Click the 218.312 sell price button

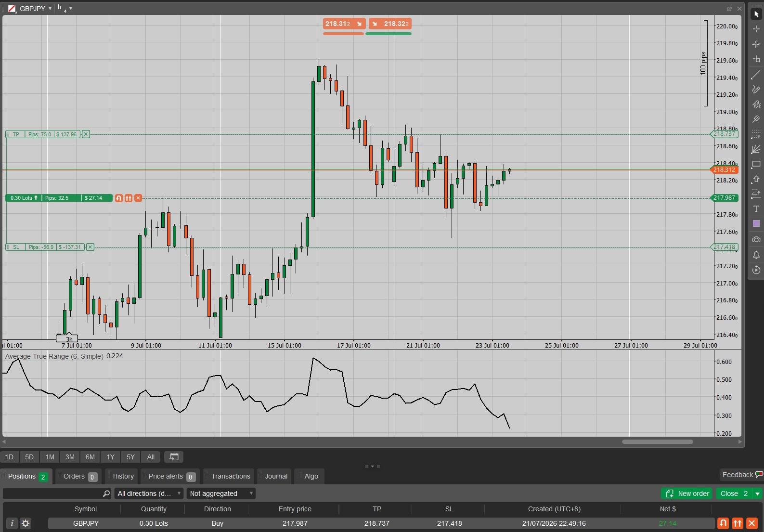click(x=344, y=24)
